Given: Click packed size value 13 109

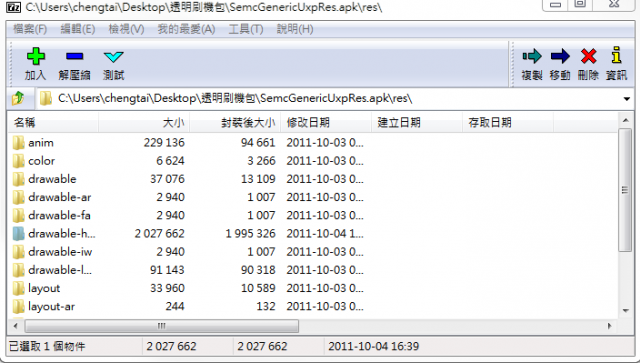Looking at the screenshot, I should [258, 179].
